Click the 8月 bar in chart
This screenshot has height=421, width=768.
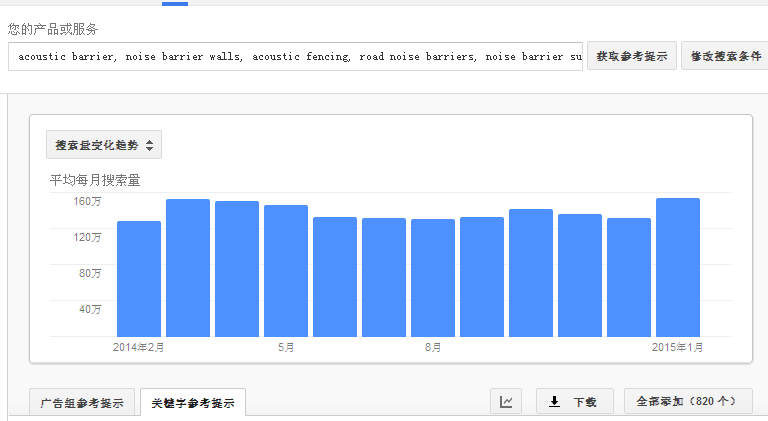(433, 278)
